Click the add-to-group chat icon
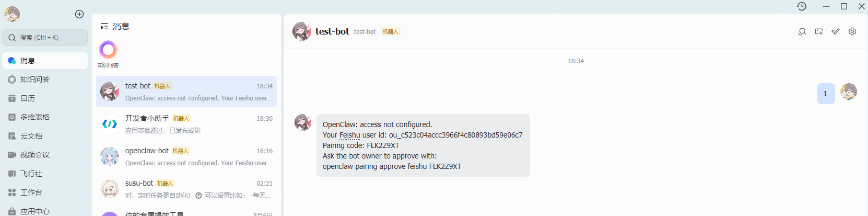 point(819,31)
